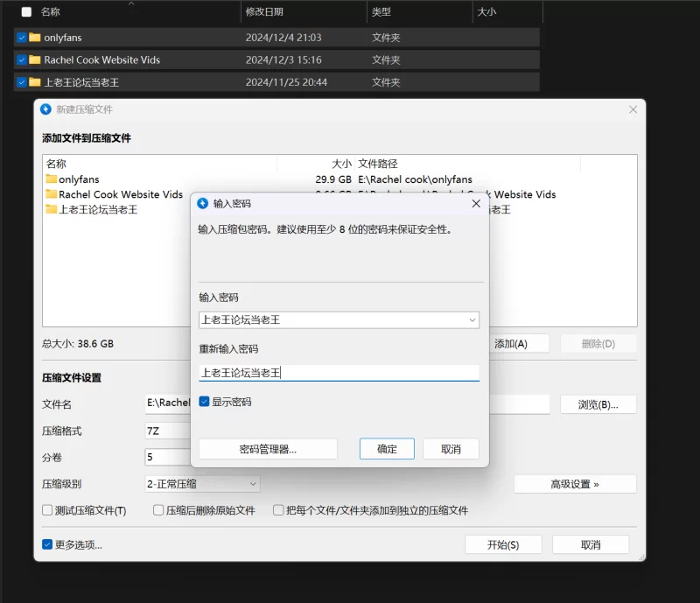Click the app icon in 输入密码 title bar

point(203,203)
